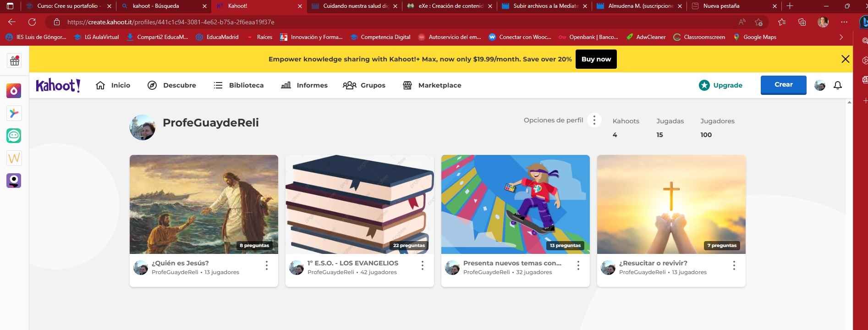Screen dimensions: 868x330
Task: Go back to the previous page
Action: pyautogui.click(x=12, y=22)
